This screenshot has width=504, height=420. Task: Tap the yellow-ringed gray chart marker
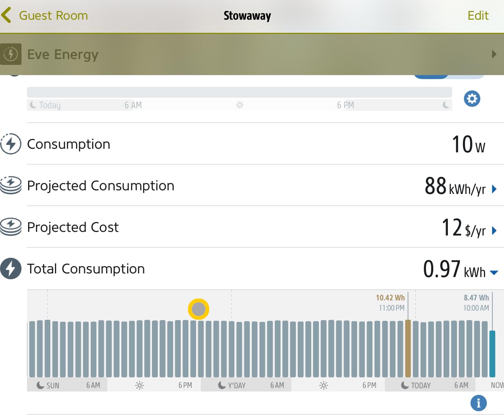(199, 309)
